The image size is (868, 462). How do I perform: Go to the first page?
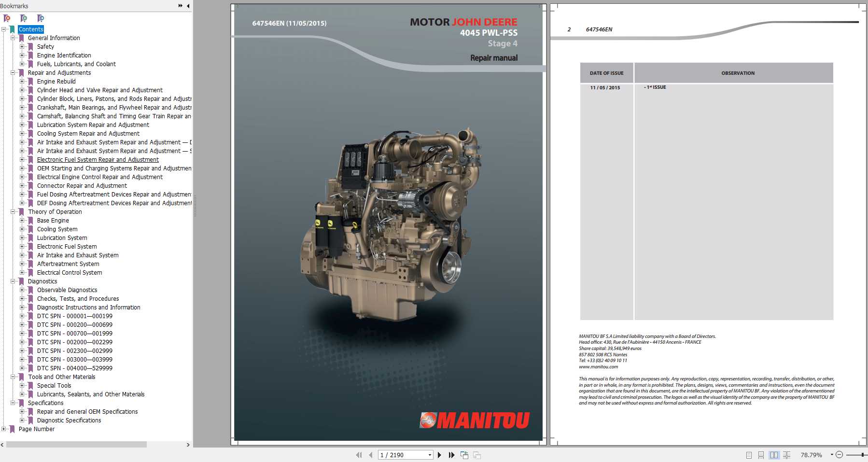click(x=359, y=455)
